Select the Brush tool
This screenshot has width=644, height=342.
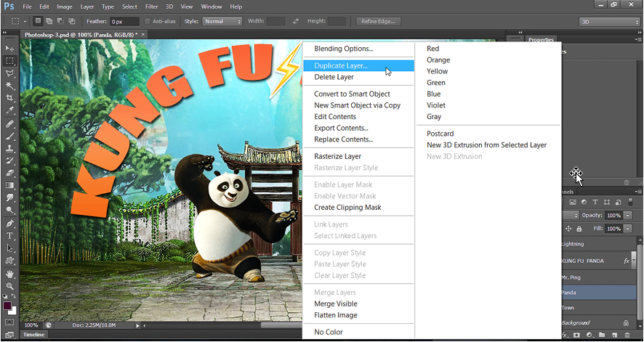9,136
